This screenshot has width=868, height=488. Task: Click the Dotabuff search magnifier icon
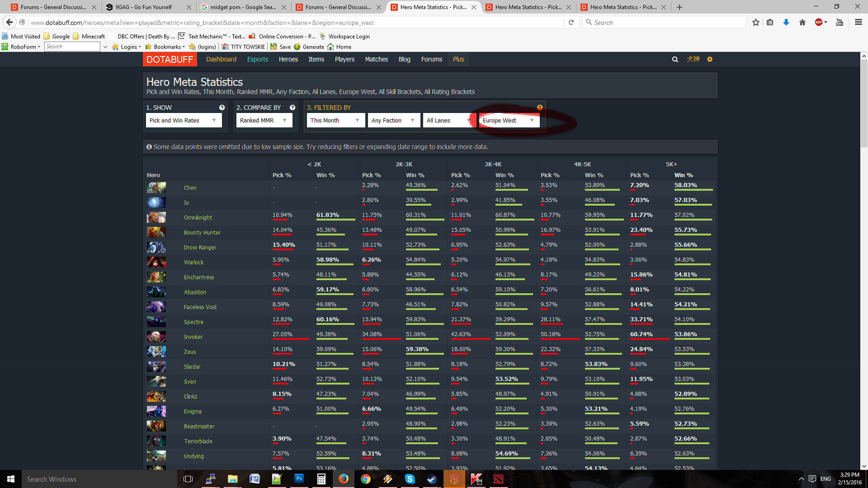click(x=675, y=59)
